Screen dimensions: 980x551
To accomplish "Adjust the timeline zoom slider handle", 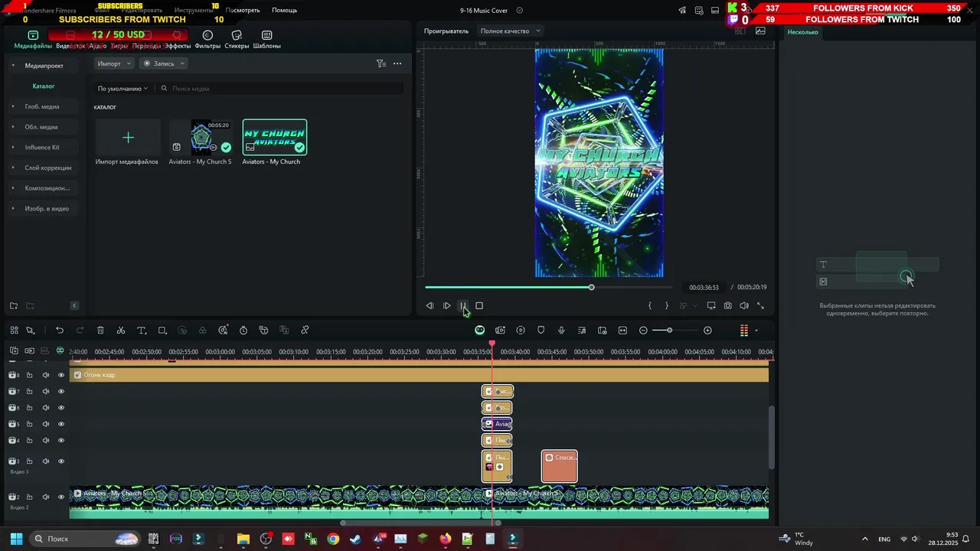I will (x=669, y=331).
